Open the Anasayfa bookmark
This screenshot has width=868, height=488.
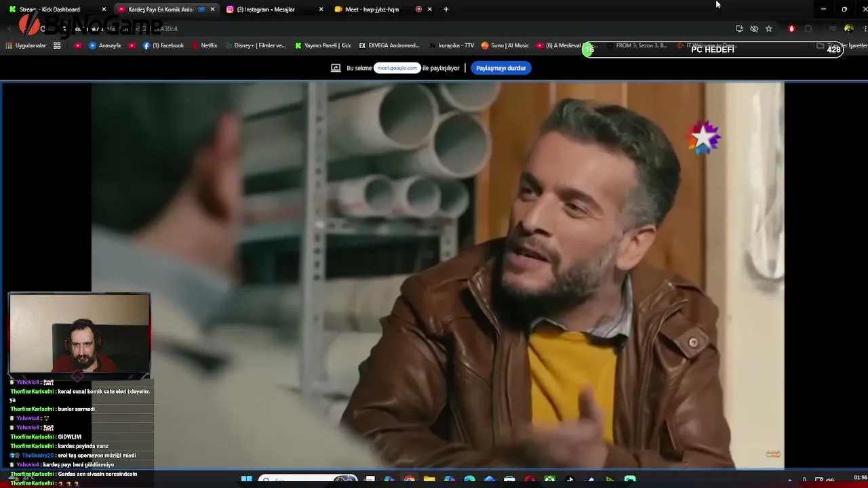tap(105, 45)
